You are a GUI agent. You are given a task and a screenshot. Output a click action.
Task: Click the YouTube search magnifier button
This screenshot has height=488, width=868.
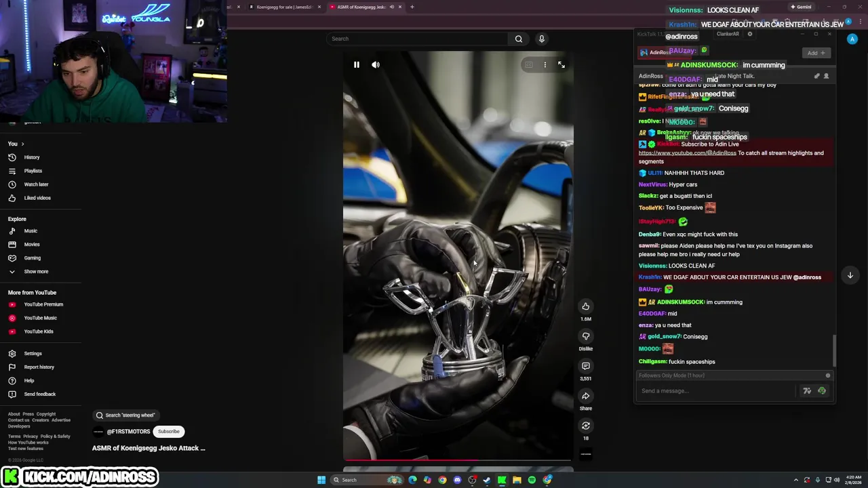(x=519, y=39)
